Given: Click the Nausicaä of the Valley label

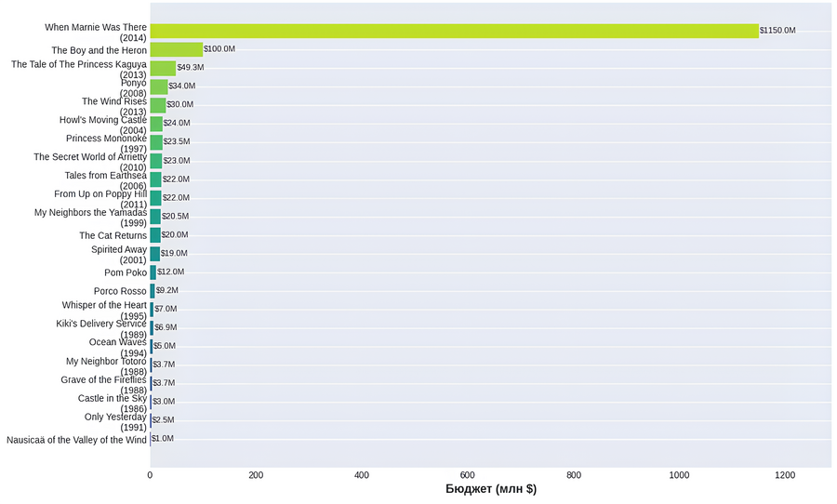Looking at the screenshot, I should pyautogui.click(x=76, y=440).
